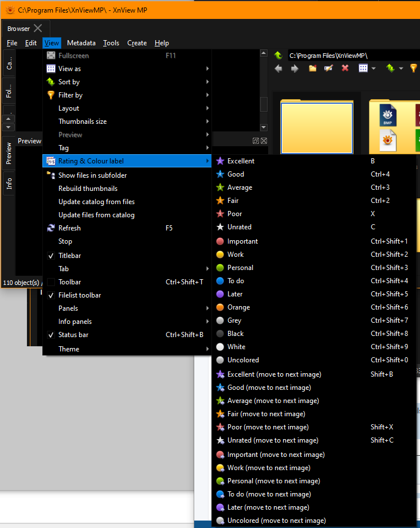This screenshot has height=528, width=420.
Task: Choose Update files from catalog
Action: coord(127,215)
